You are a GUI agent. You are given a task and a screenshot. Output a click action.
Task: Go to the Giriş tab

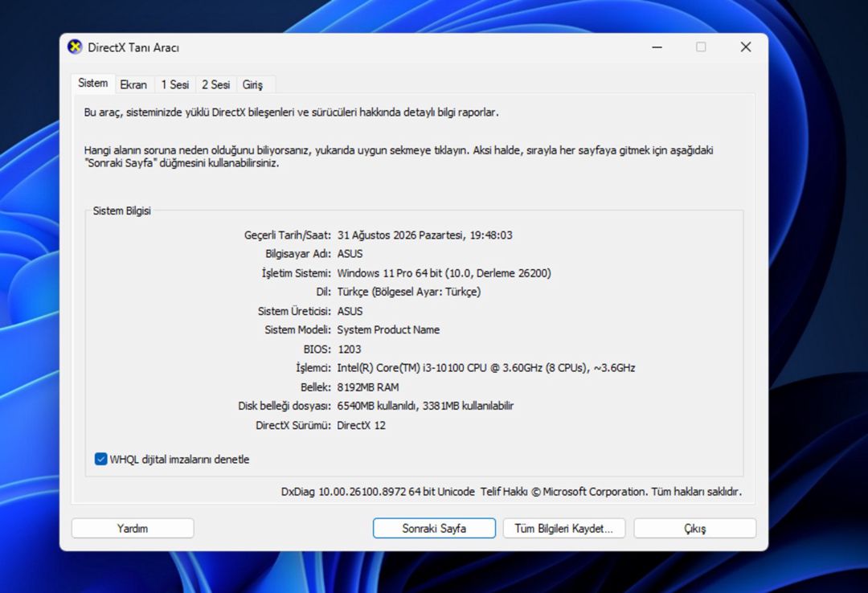pos(252,84)
